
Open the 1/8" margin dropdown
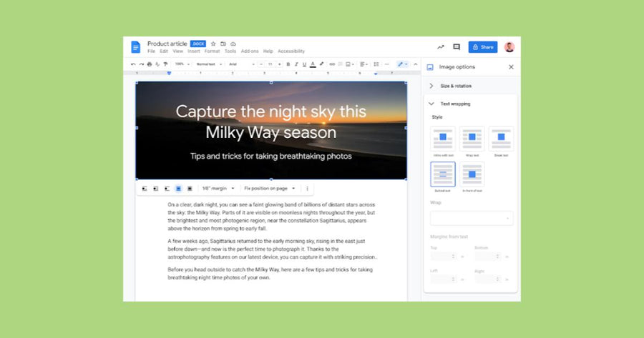click(218, 189)
